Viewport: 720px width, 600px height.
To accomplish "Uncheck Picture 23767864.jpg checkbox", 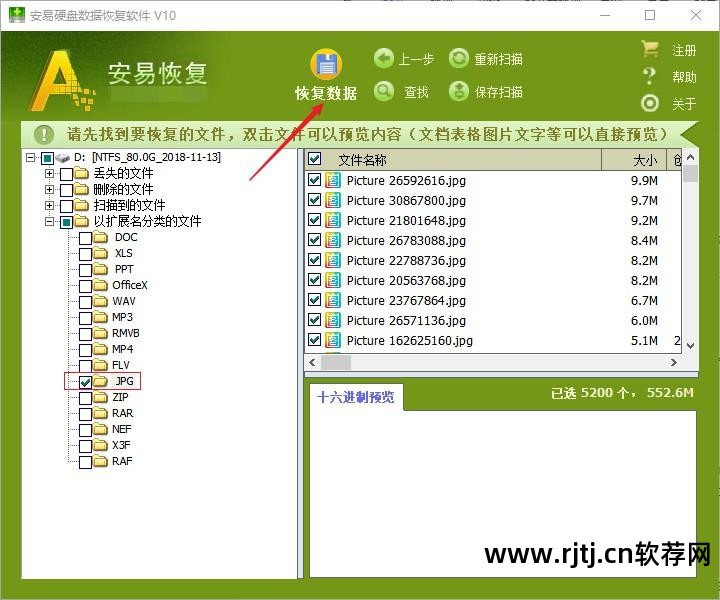I will pos(315,300).
